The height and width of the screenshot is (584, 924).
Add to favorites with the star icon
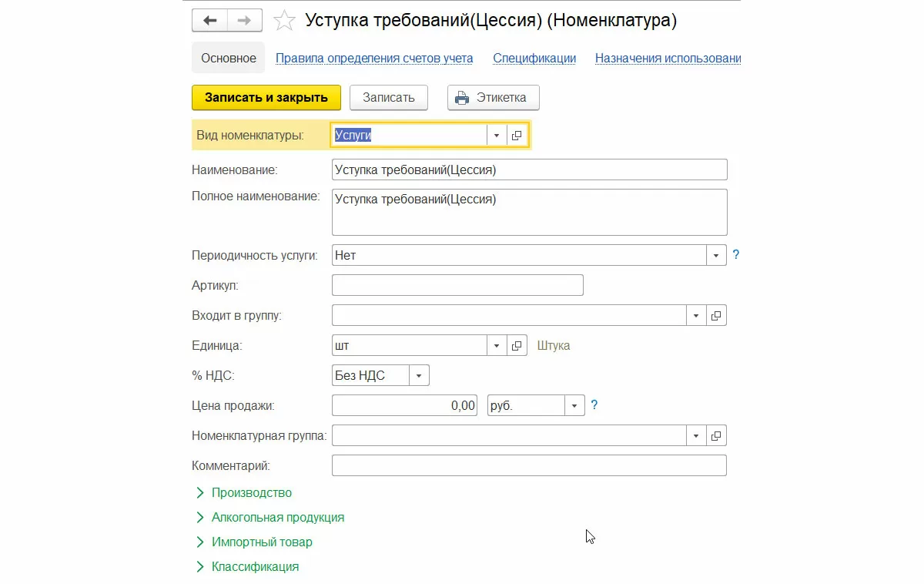click(x=285, y=21)
